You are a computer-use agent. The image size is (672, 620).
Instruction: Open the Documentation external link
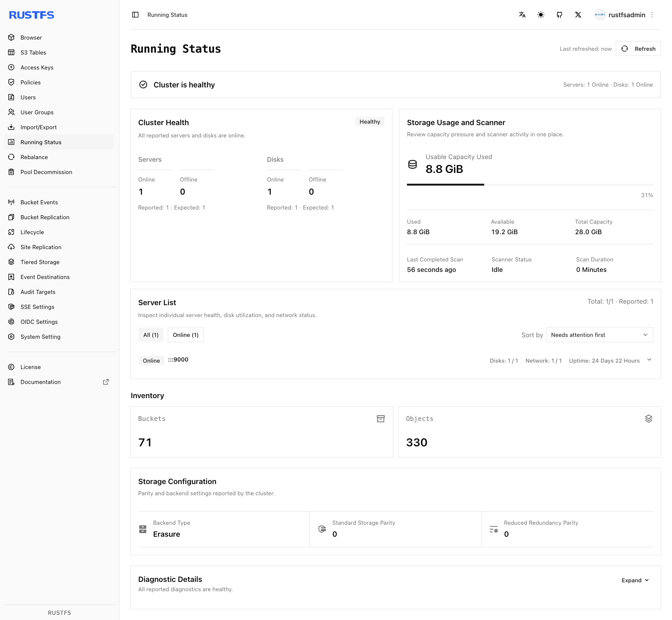[59, 382]
